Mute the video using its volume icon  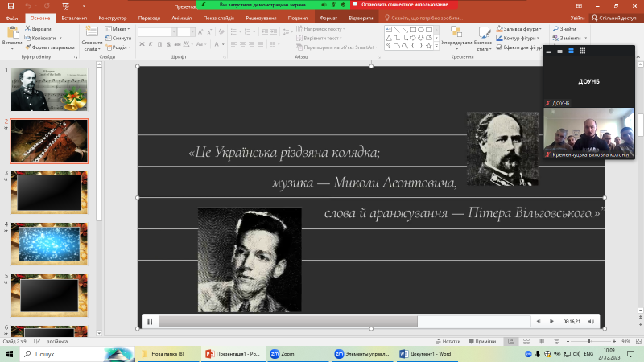591,321
